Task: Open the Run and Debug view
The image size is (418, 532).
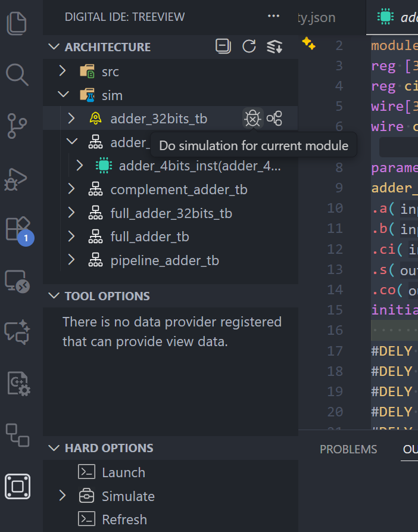Action: 18,178
